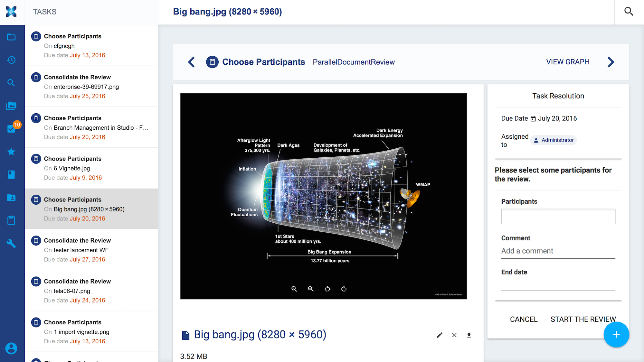
Task: Open the sidebar Search magnifier icon
Action: pos(11,83)
